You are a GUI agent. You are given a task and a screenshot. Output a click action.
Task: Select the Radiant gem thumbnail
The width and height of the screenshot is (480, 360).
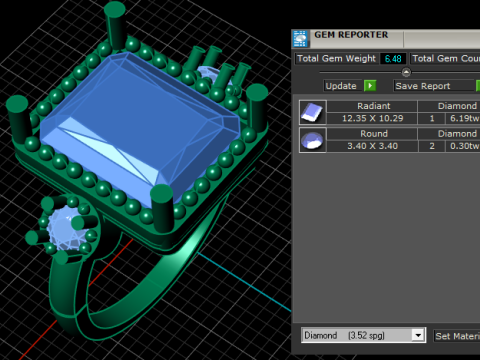point(313,112)
